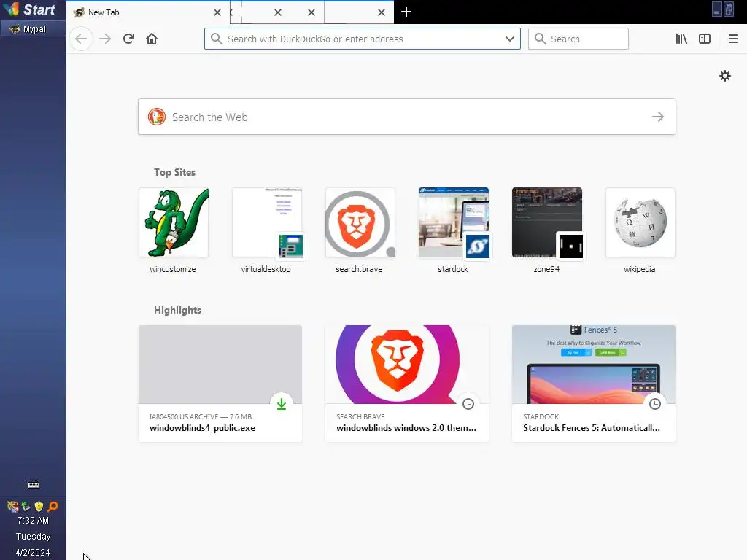Screen dimensions: 747x560
Task: Show sidebars with the sidebar icon
Action: (x=705, y=39)
